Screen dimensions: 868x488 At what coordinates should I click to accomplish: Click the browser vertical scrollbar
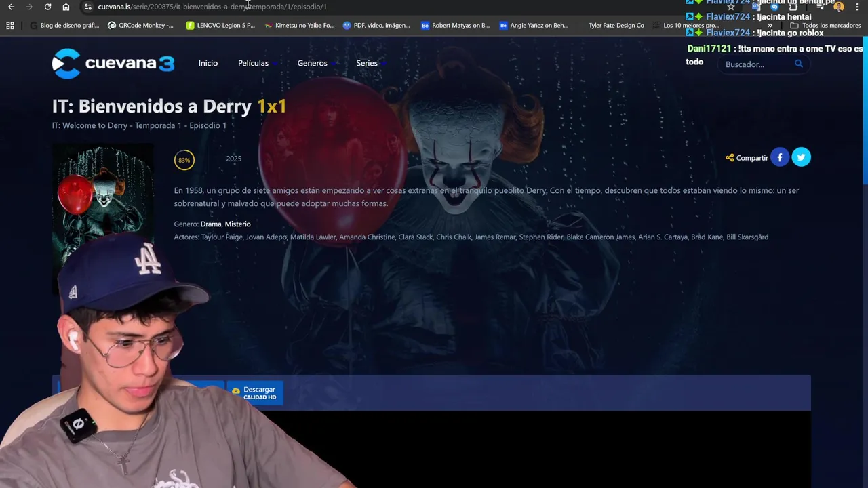tap(865, 110)
